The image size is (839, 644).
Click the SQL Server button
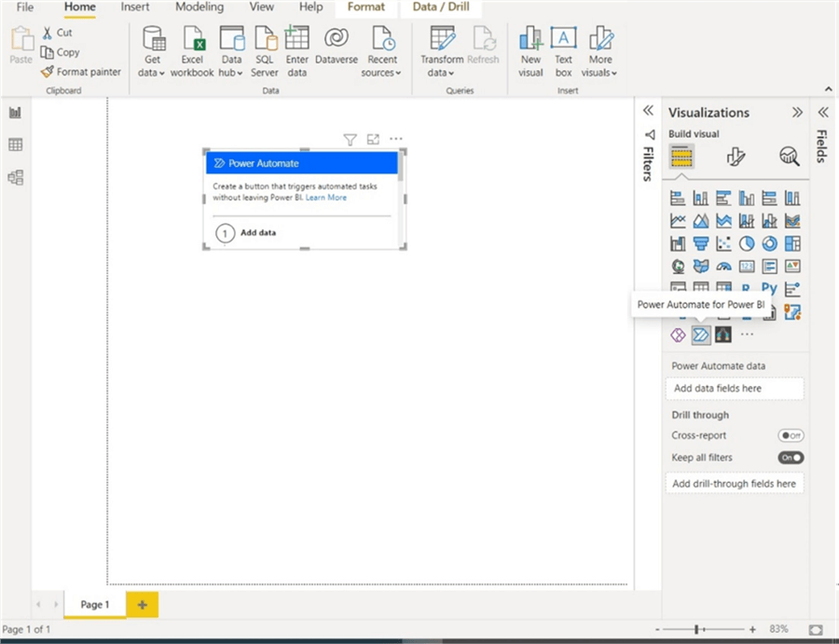(265, 52)
